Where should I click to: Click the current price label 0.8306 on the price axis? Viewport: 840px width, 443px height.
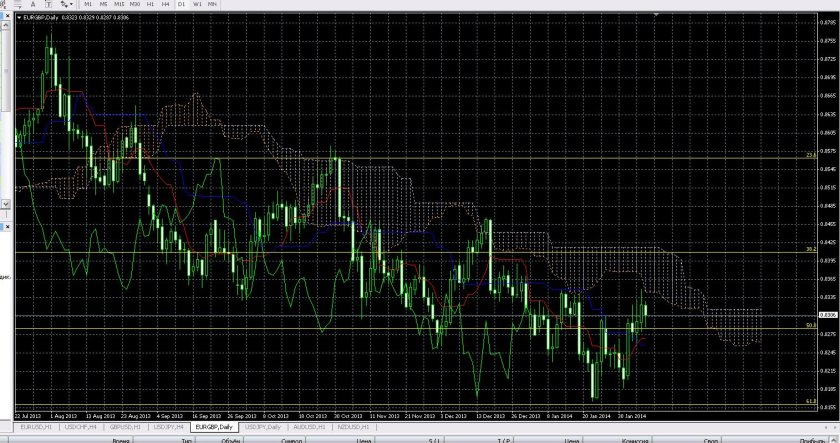point(827,315)
